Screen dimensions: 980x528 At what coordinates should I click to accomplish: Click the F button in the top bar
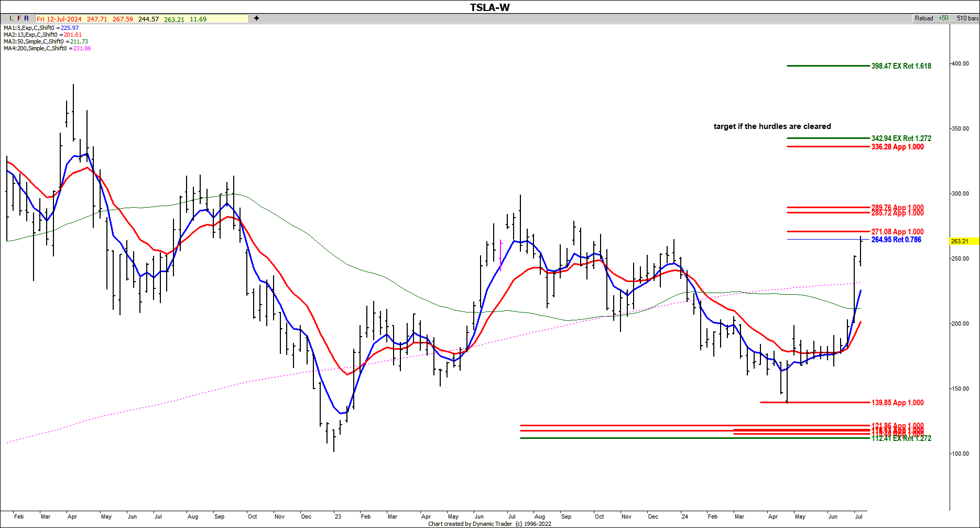pyautogui.click(x=19, y=18)
